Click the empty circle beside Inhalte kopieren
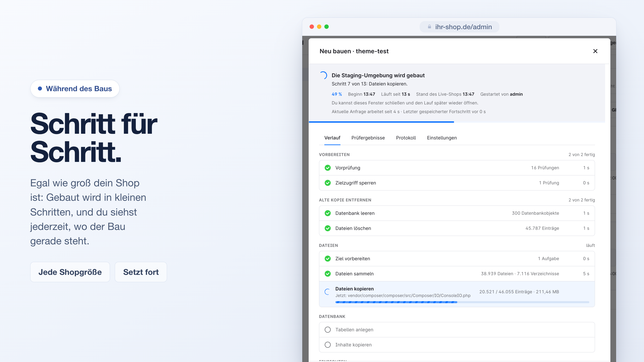 coord(328,345)
